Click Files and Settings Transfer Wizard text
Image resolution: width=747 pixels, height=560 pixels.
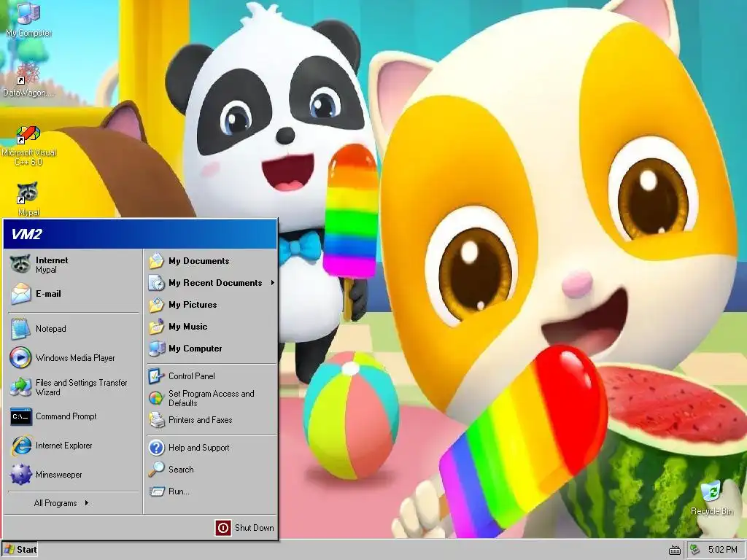82,387
